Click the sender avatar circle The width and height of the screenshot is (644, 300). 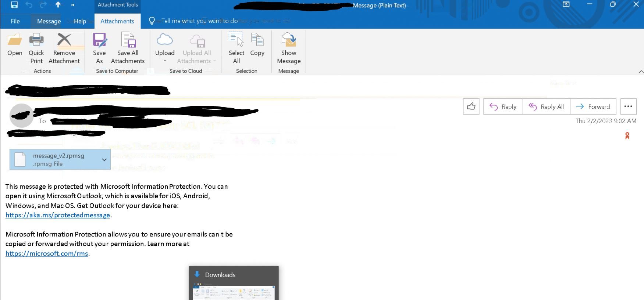[21, 116]
